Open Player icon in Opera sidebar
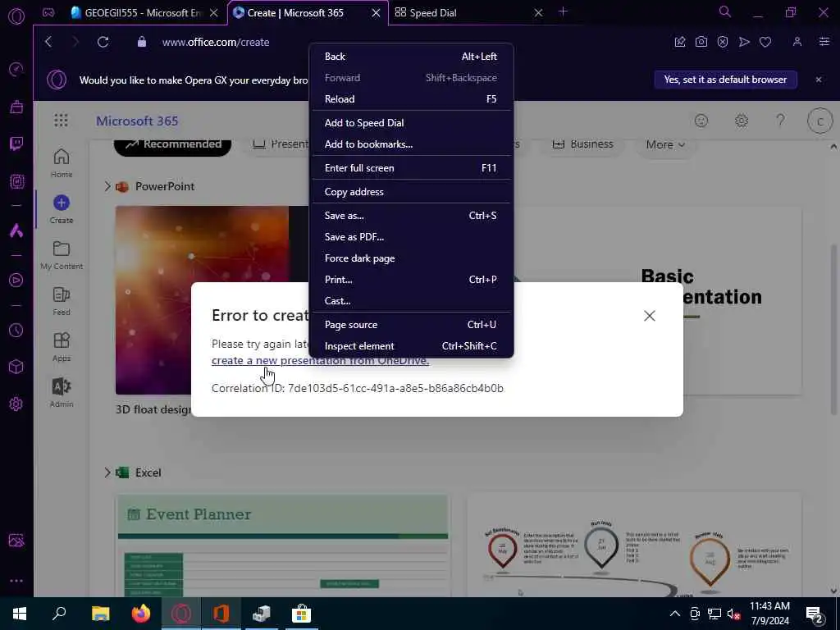 click(x=16, y=281)
